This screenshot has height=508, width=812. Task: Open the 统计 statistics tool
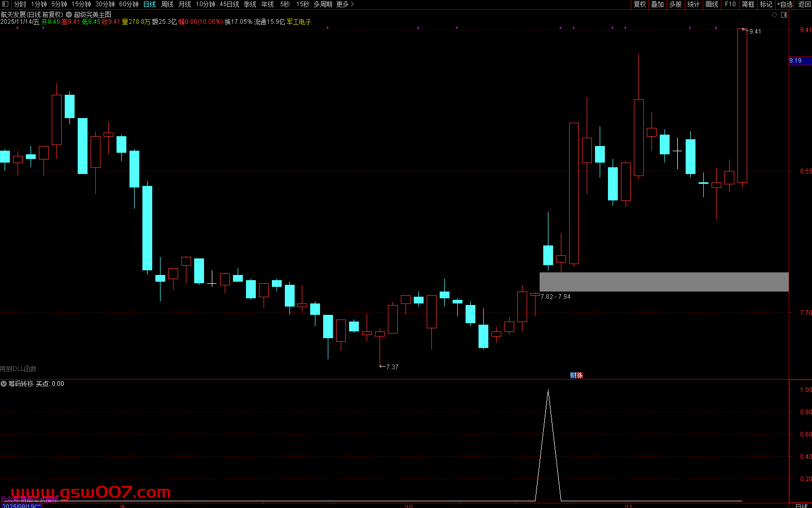click(693, 4)
